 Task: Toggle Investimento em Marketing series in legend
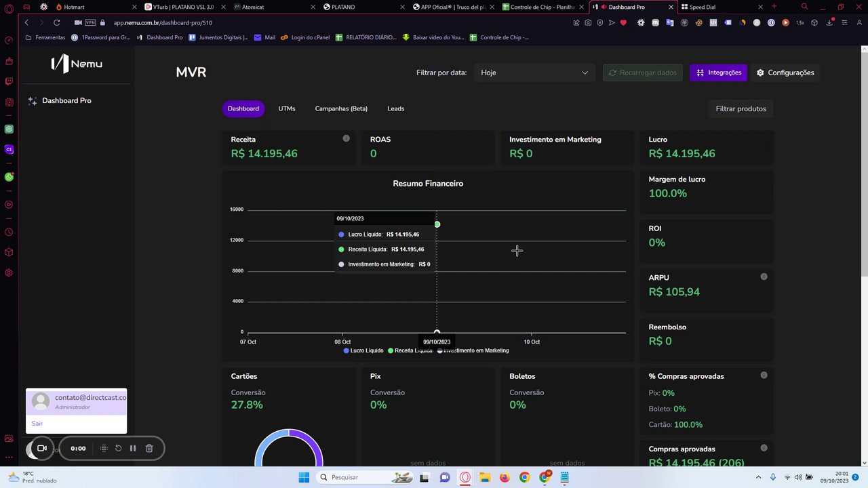point(473,350)
